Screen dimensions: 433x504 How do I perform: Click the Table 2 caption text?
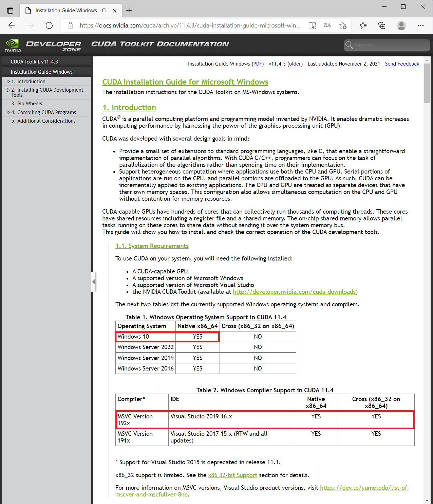pos(265,390)
